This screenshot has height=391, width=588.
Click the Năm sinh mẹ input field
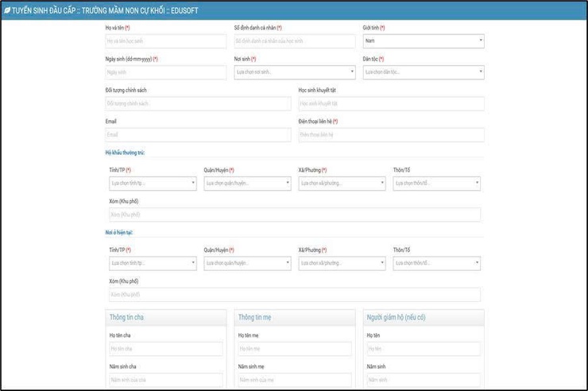click(295, 380)
